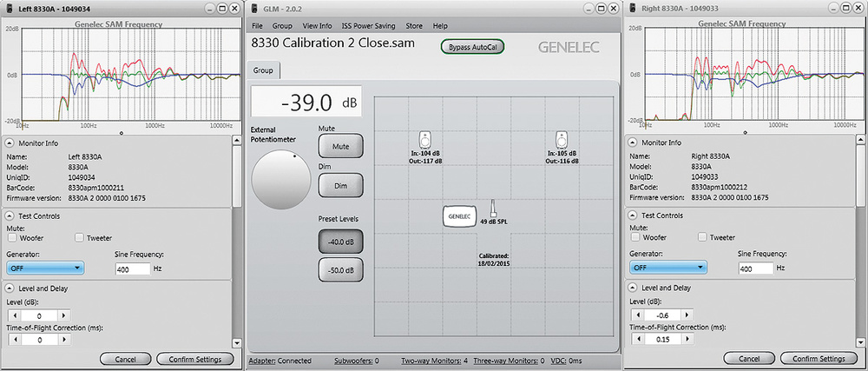Image resolution: width=868 pixels, height=371 pixels.
Task: Enable Tweeter mute in Left 8330A panel
Action: click(x=80, y=237)
